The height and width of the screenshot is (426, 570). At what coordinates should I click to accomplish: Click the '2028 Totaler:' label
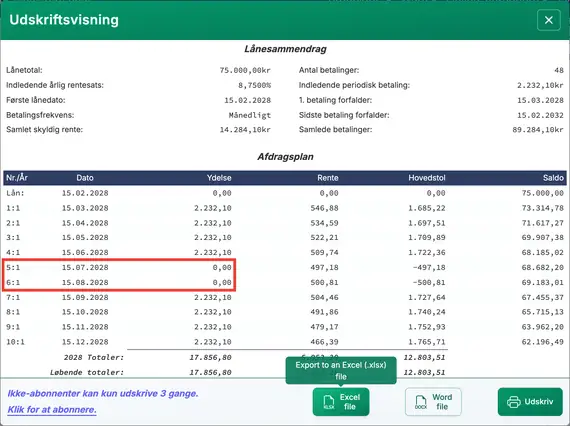click(x=94, y=357)
